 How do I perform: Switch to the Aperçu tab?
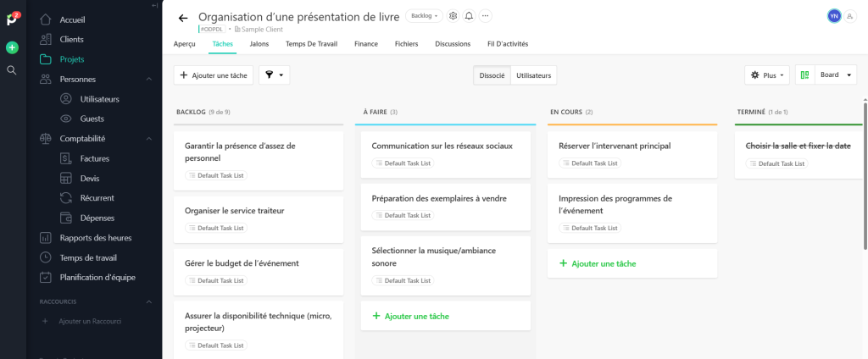coord(184,44)
